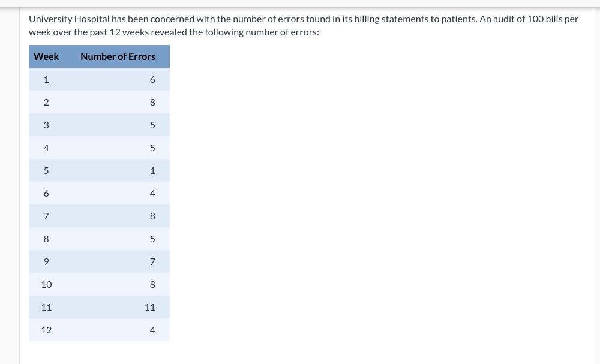Image resolution: width=600 pixels, height=364 pixels.
Task: Select the errors value for week 7
Action: click(x=152, y=216)
